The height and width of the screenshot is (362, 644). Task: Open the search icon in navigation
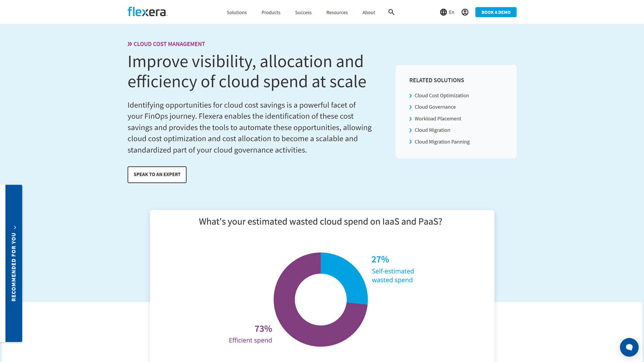tap(391, 12)
